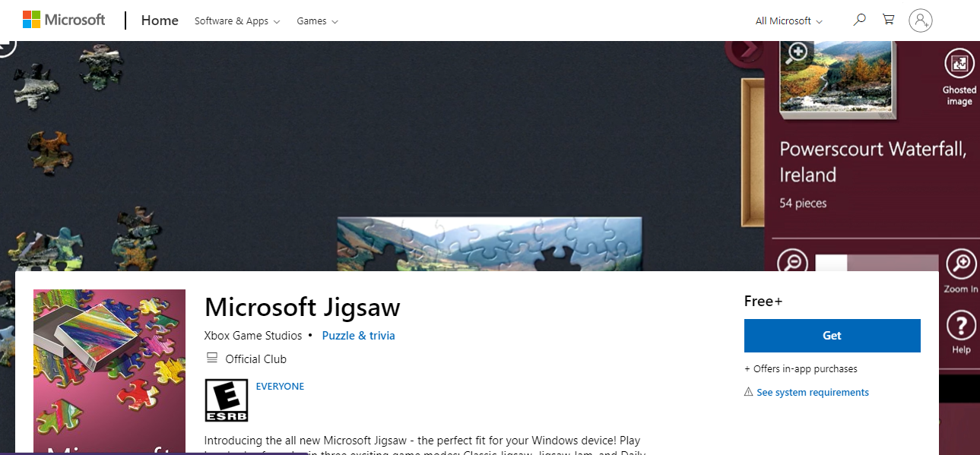Click the Microsoft Jigsaw title text

click(303, 307)
